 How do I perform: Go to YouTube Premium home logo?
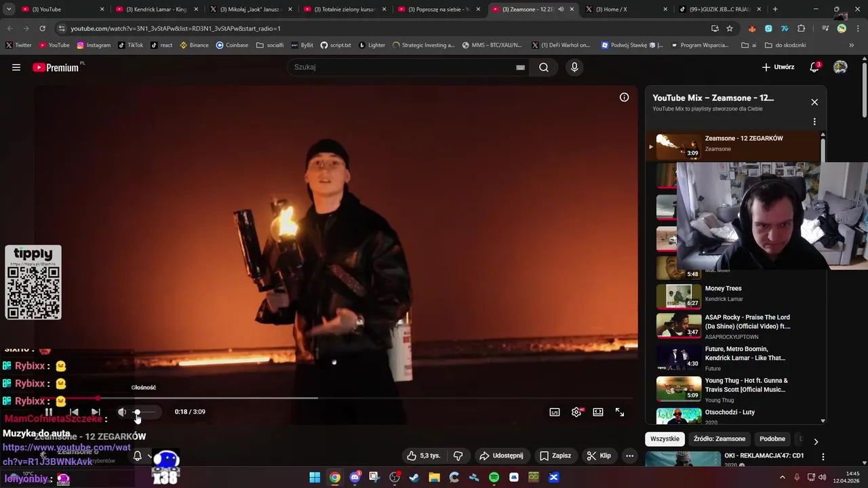tap(56, 67)
